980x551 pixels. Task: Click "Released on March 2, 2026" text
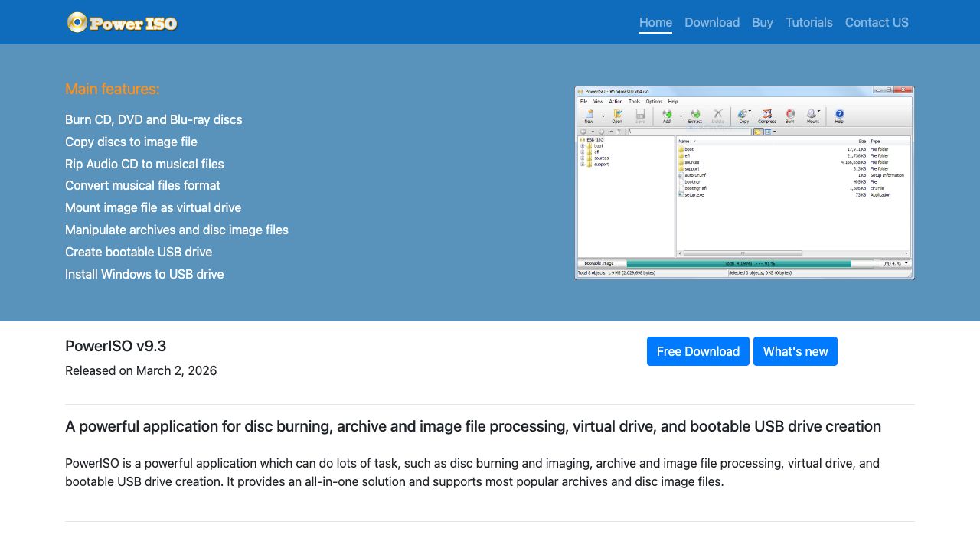tap(141, 370)
